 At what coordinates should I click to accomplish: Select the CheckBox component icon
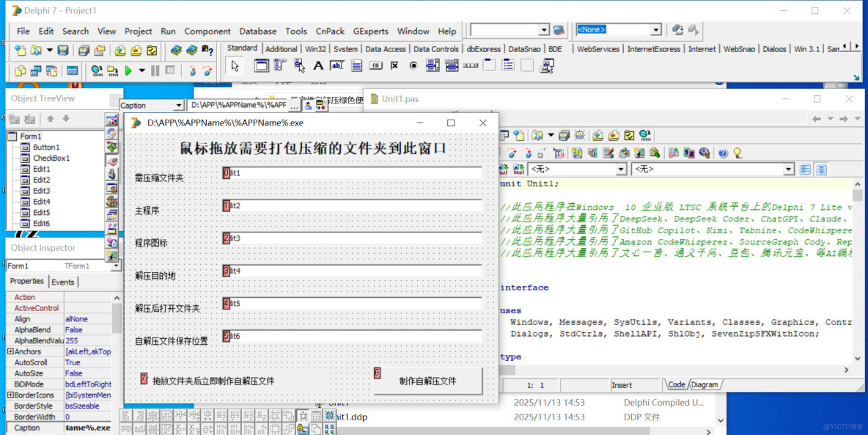tap(394, 65)
